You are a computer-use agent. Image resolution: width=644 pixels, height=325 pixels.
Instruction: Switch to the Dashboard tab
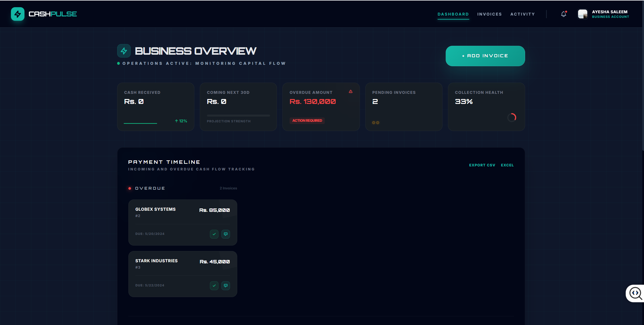453,14
